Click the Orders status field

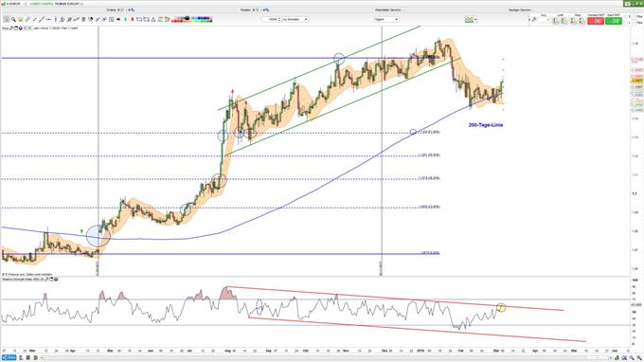point(120,9)
